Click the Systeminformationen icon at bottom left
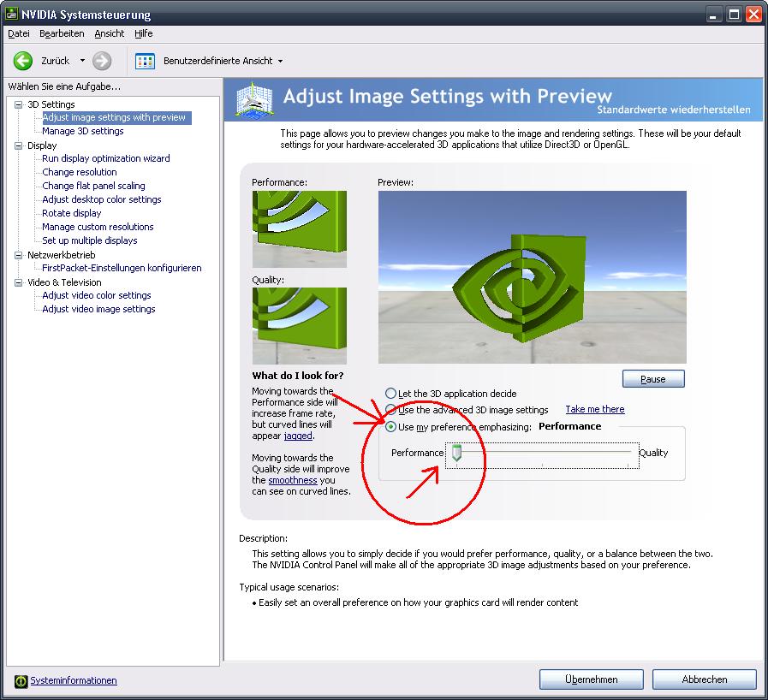The width and height of the screenshot is (768, 700). pos(21,681)
